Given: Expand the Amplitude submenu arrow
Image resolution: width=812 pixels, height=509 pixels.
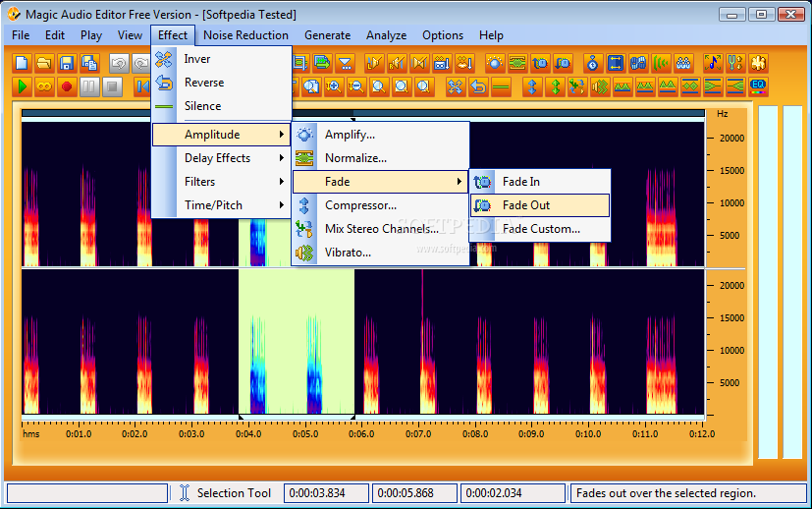Looking at the screenshot, I should click(x=281, y=135).
